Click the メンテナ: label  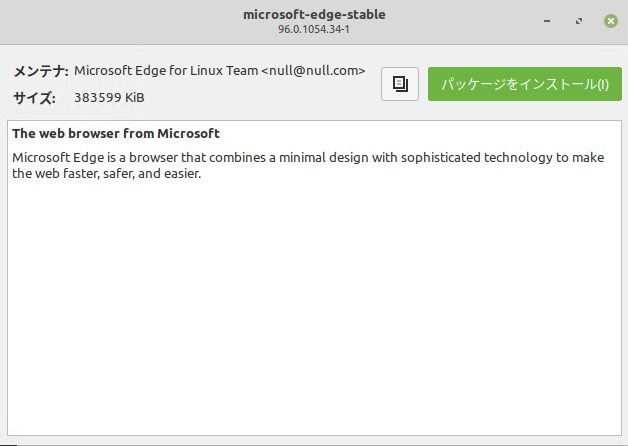coord(41,71)
